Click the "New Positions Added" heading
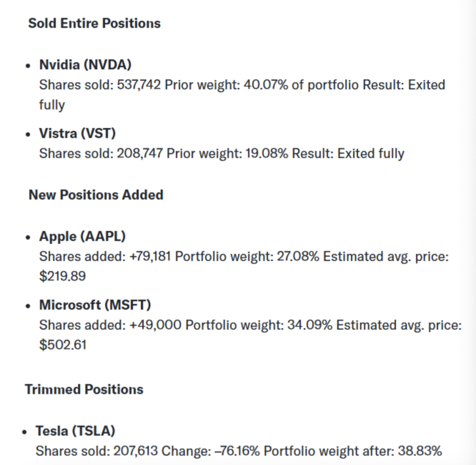The width and height of the screenshot is (476, 465). click(96, 195)
